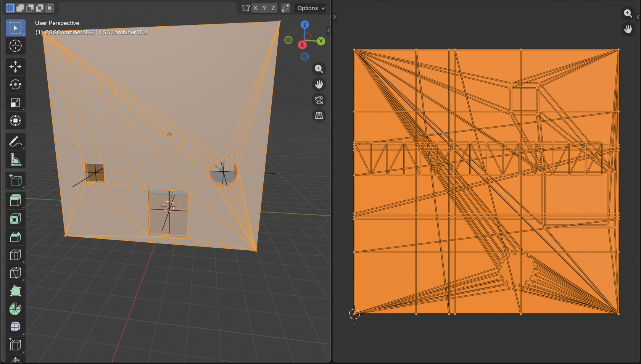The height and width of the screenshot is (364, 641).
Task: Select the Tweak select tool
Action: point(15,27)
